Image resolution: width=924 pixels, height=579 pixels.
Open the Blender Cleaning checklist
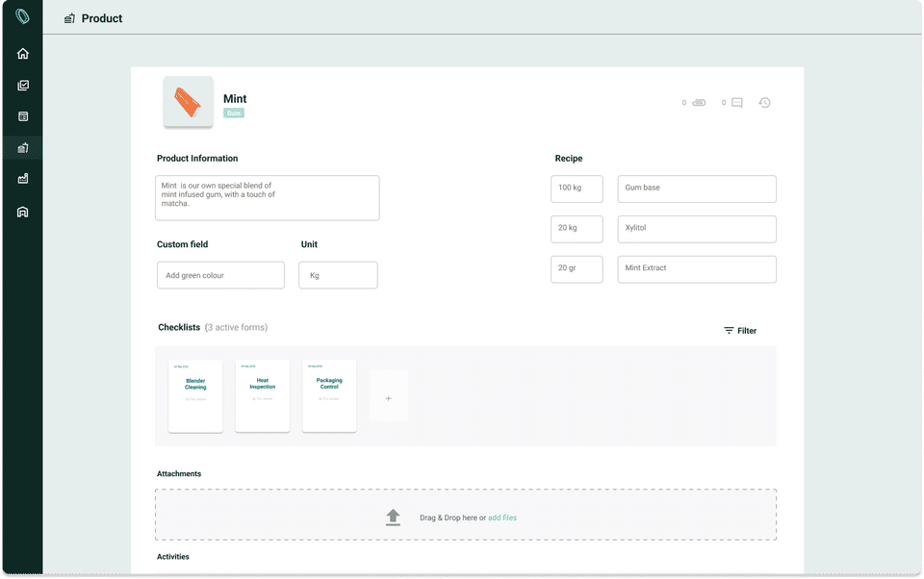(x=195, y=396)
